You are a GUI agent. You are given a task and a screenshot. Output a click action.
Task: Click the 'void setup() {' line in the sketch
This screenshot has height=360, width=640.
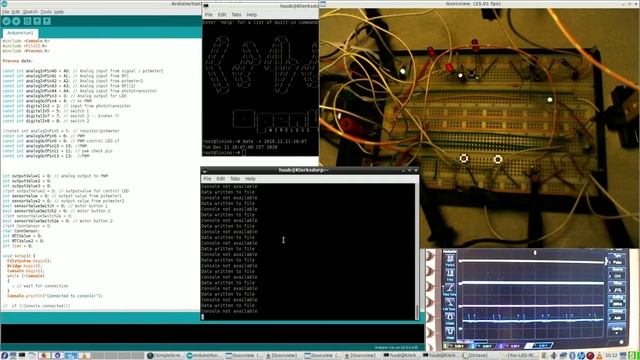pos(19,256)
